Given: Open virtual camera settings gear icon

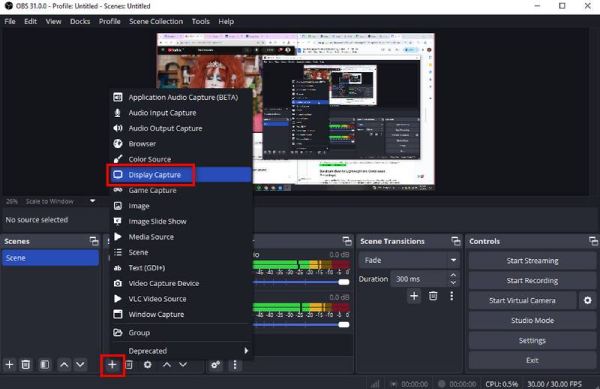Looking at the screenshot, I should point(588,300).
